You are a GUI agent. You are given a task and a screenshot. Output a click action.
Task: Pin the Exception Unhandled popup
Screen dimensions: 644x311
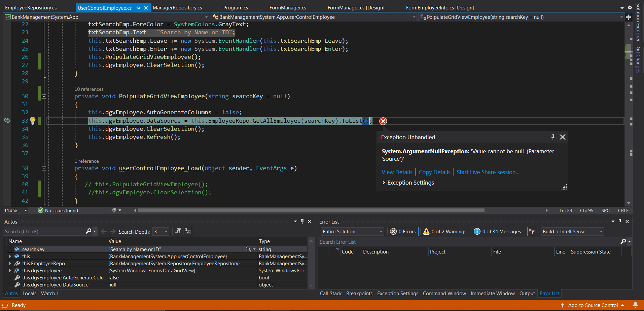[x=552, y=137]
